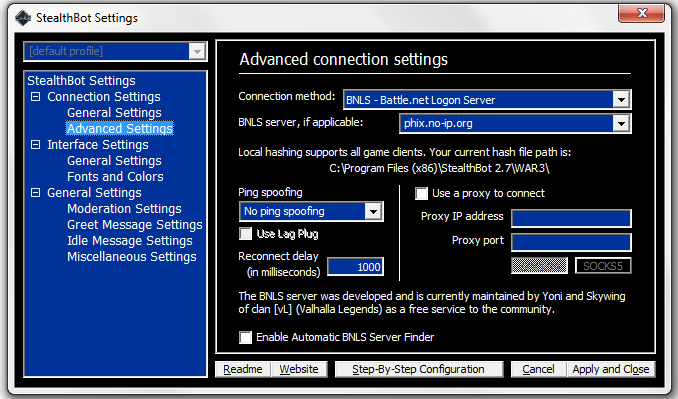This screenshot has height=399, width=678.
Task: Click the hash file path text
Action: point(439,168)
